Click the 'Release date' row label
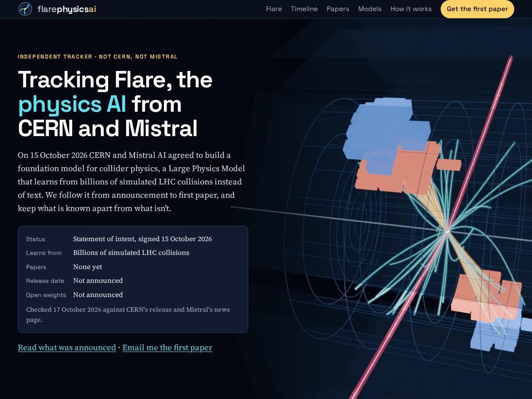The image size is (532, 399). coord(45,281)
